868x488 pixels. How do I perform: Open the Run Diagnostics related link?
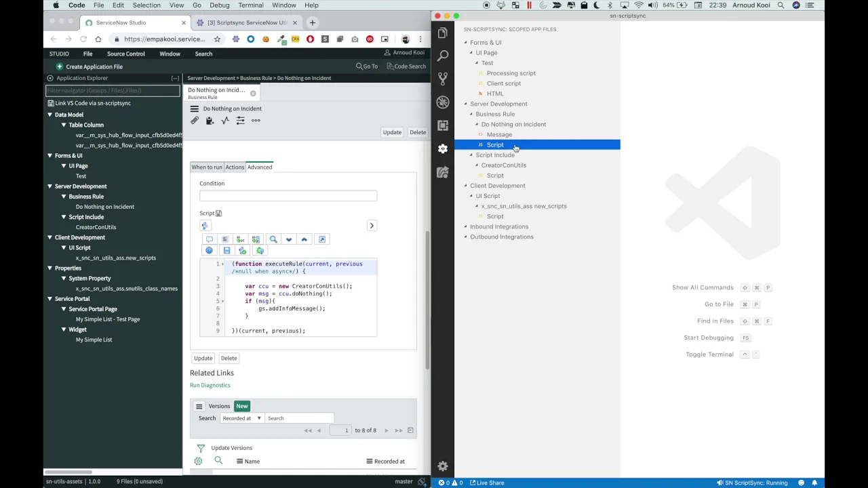210,385
